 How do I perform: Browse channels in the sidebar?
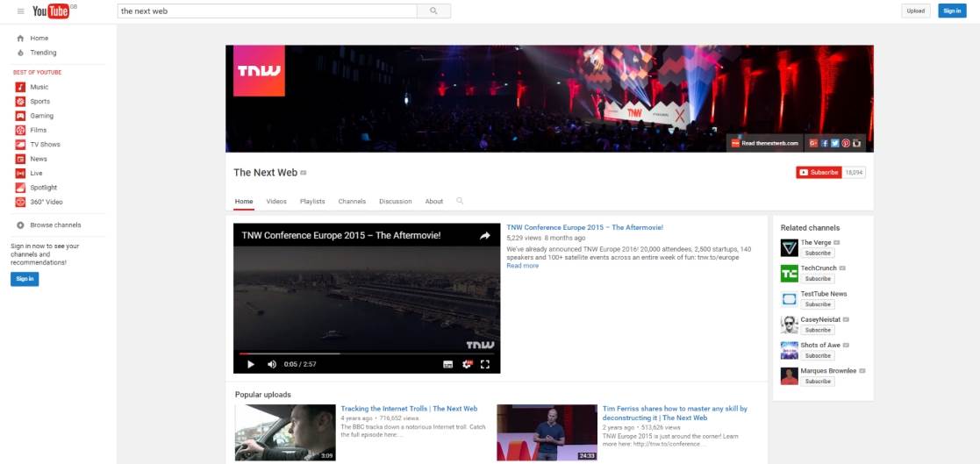tap(55, 225)
